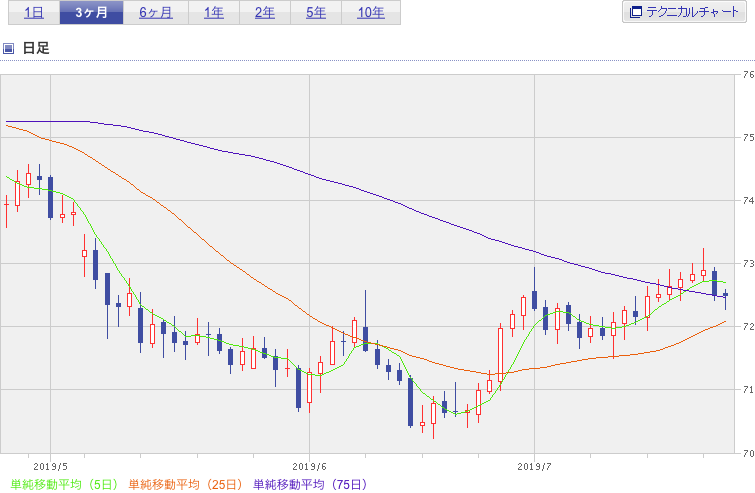Click the 2019/5 date axis label

(x=51, y=467)
